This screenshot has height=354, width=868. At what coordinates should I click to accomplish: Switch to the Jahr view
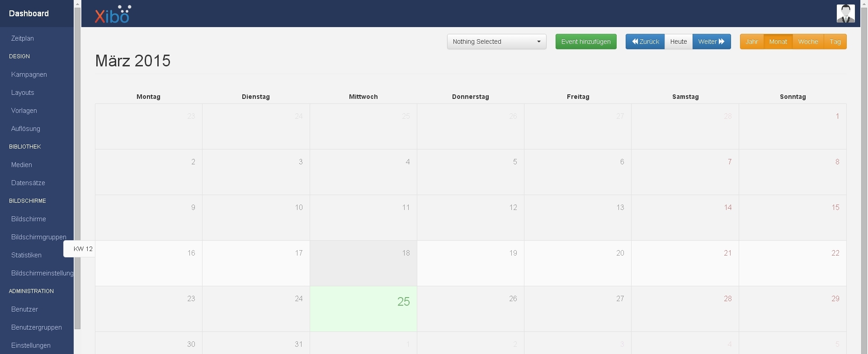[x=751, y=42]
